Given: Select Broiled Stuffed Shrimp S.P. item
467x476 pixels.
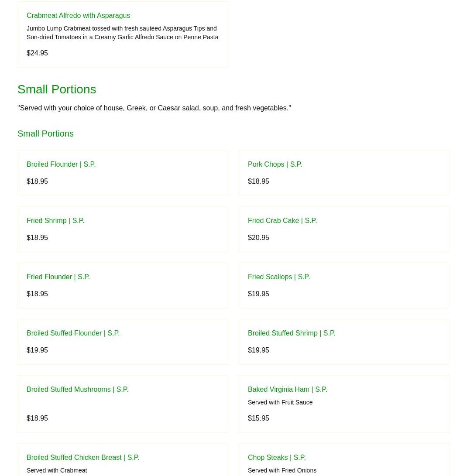Looking at the screenshot, I should pos(292,333).
